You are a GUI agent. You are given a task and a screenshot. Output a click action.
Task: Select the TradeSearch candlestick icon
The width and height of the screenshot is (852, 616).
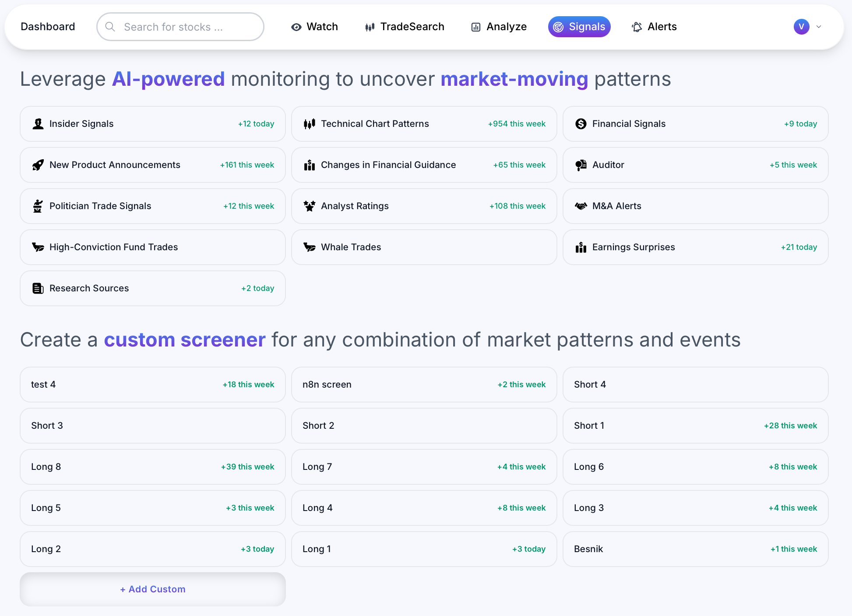[x=370, y=27]
